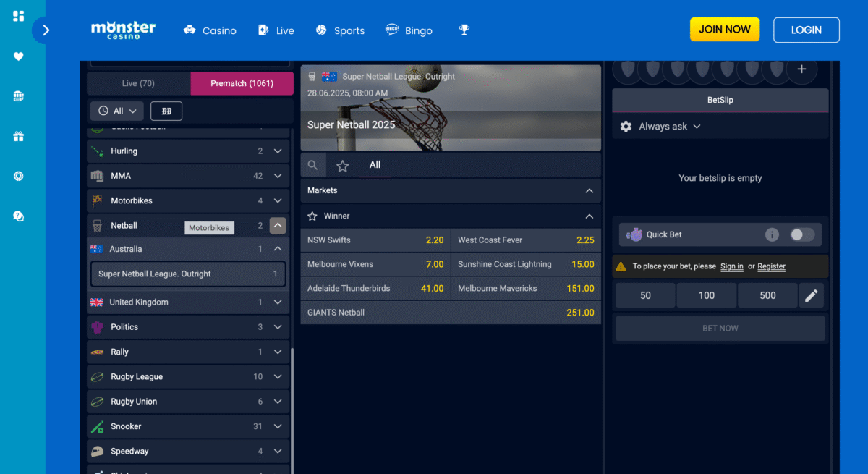Expand the United Kingdom region

click(x=278, y=302)
